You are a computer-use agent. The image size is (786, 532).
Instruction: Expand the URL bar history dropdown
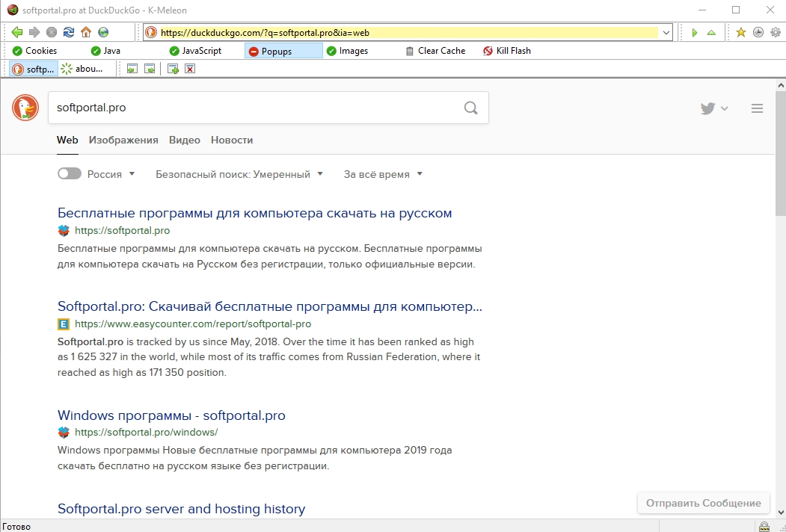click(x=665, y=33)
